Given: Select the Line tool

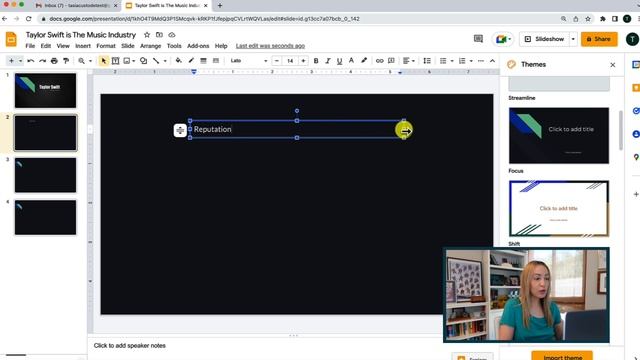Looking at the screenshot, I should click(156, 61).
